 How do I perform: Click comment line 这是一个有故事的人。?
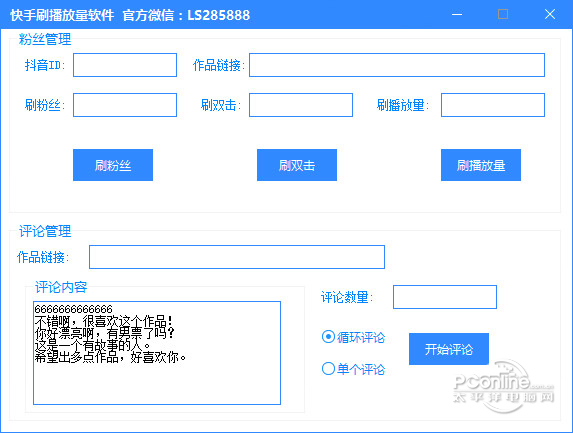pos(92,345)
